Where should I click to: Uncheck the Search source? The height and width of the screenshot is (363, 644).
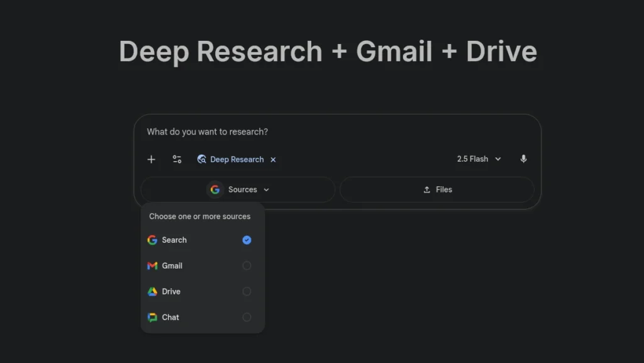(247, 240)
